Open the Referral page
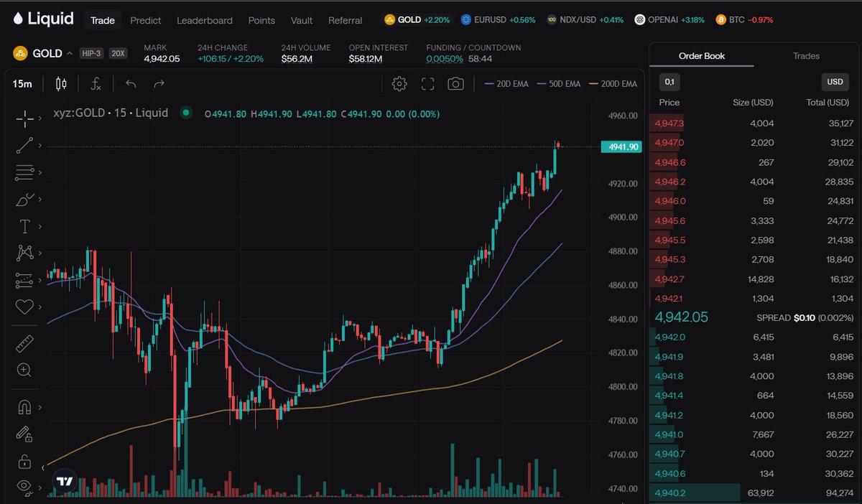 click(346, 20)
